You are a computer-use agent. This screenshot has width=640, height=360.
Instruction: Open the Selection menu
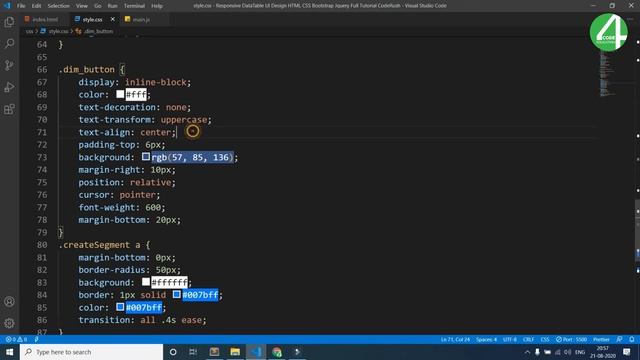coord(58,6)
